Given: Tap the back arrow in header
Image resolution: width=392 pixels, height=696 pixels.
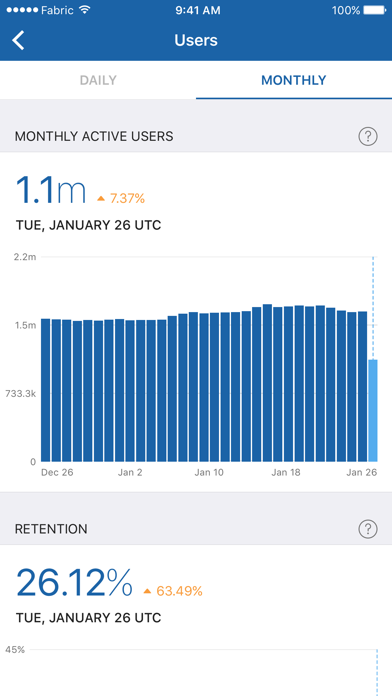Looking at the screenshot, I should click(18, 40).
